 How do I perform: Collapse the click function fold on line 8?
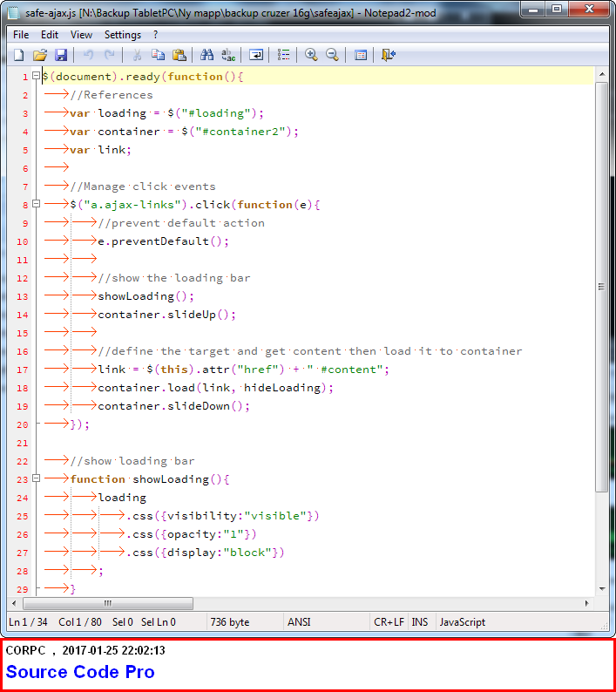coord(36,205)
